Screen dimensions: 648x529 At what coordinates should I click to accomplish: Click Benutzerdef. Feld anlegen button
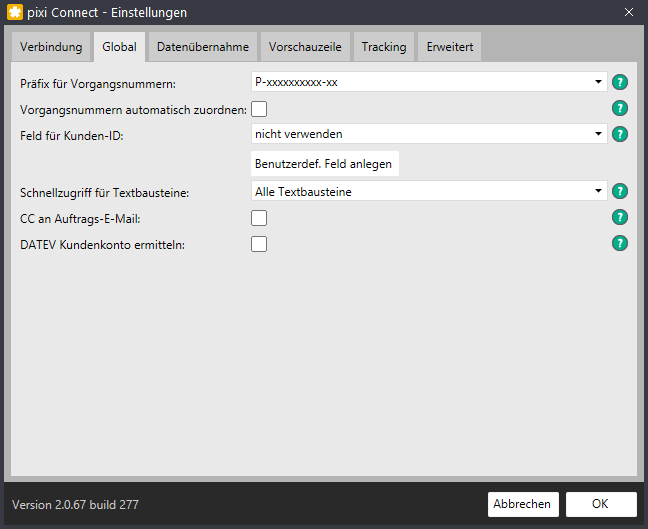[x=325, y=164]
